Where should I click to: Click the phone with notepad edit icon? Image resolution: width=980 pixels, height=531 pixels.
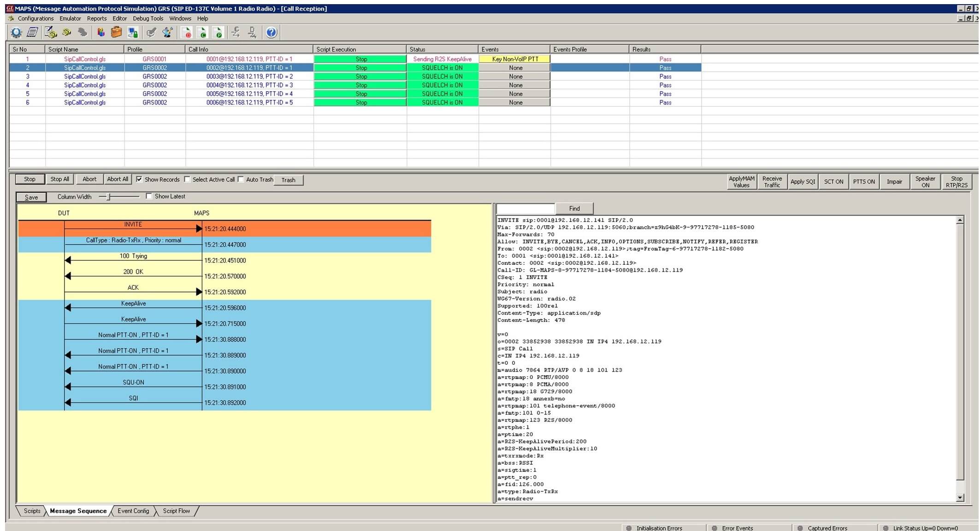[50, 32]
